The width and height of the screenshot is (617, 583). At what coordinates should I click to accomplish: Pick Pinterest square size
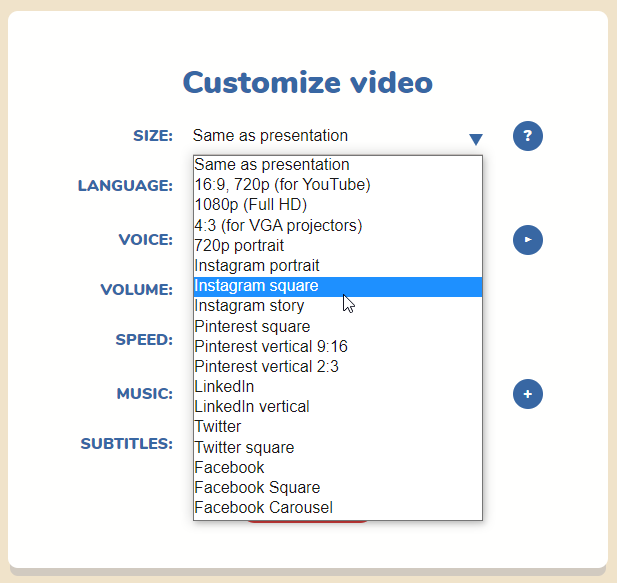click(252, 327)
